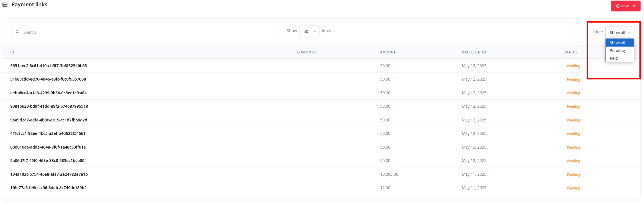Sort by Date Created column header

click(474, 52)
